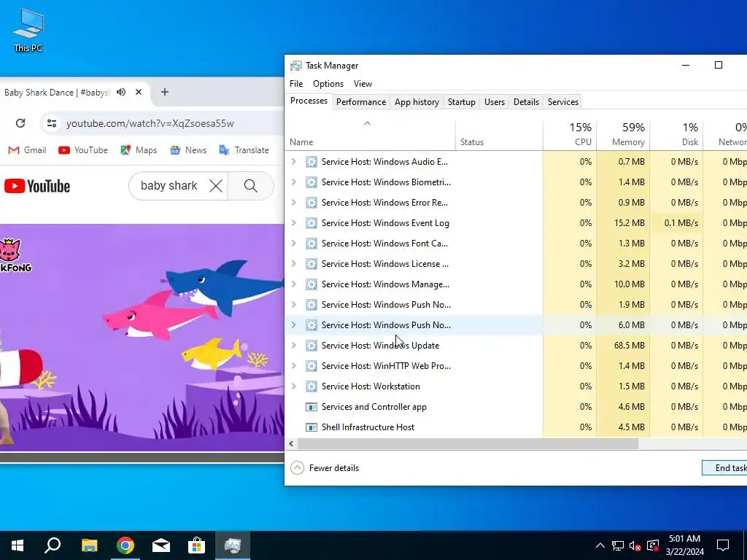Open Task Manager File menu
Screen dimensions: 747x560
coord(296,84)
